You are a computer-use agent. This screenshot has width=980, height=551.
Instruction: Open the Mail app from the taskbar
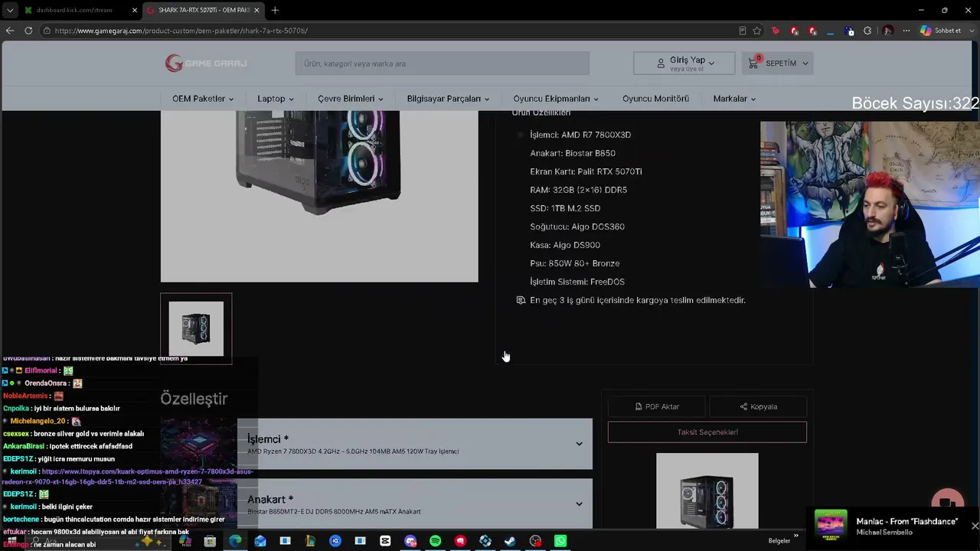click(x=260, y=541)
